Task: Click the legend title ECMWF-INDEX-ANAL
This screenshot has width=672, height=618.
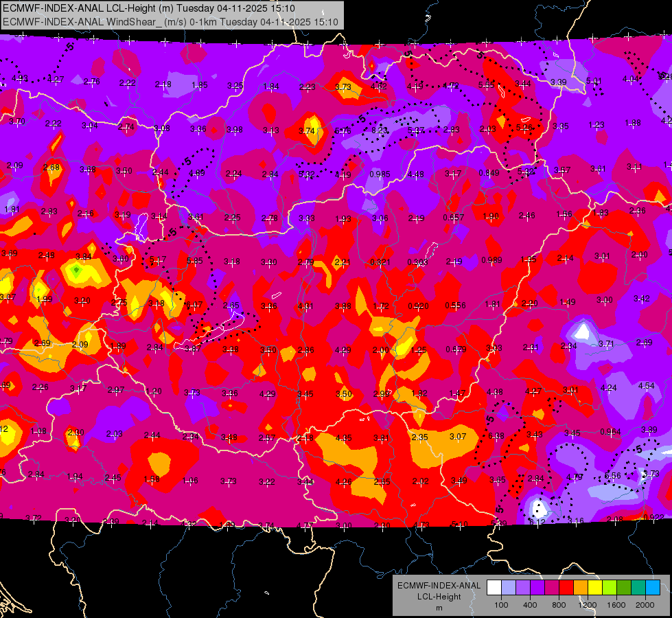Action: tap(439, 586)
